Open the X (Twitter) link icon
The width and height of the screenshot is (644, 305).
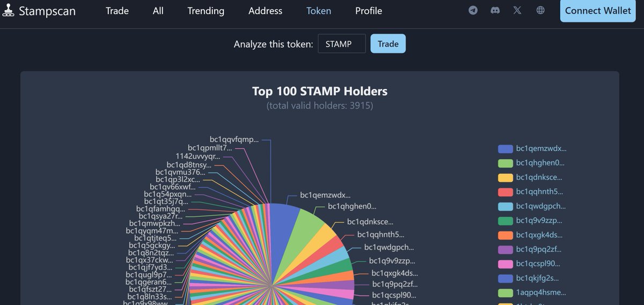[517, 10]
